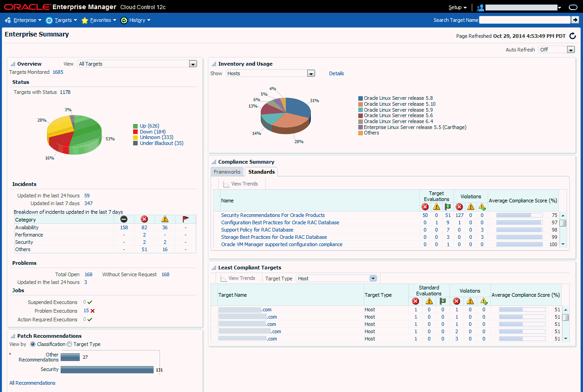Click the compliant green flag icon under Target Evaluations
This screenshot has width=583, height=392.
448,207
